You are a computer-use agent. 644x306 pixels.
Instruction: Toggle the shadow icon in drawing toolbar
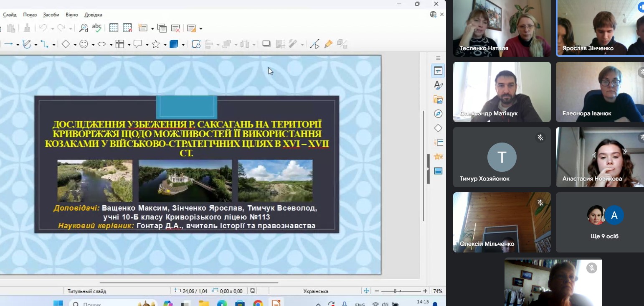pyautogui.click(x=266, y=43)
